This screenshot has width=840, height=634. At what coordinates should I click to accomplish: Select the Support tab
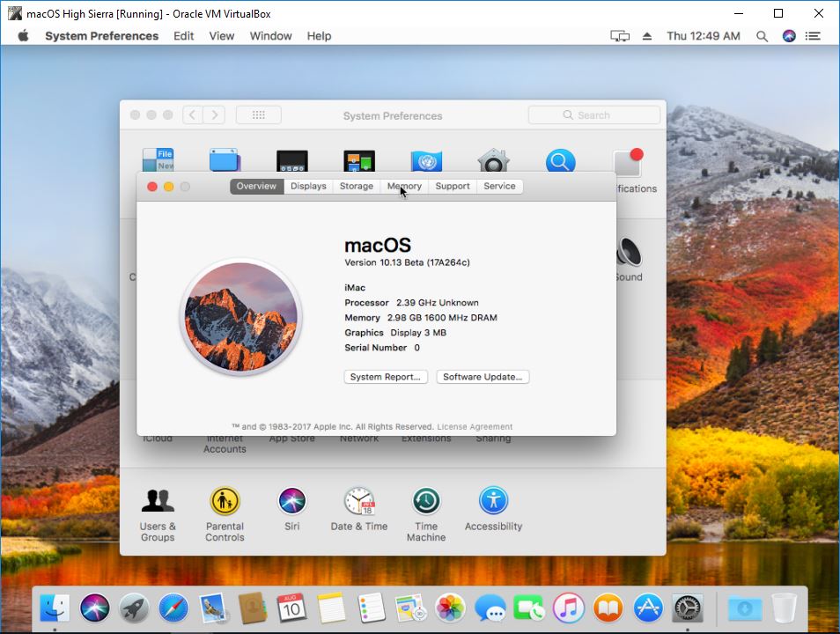(x=453, y=186)
